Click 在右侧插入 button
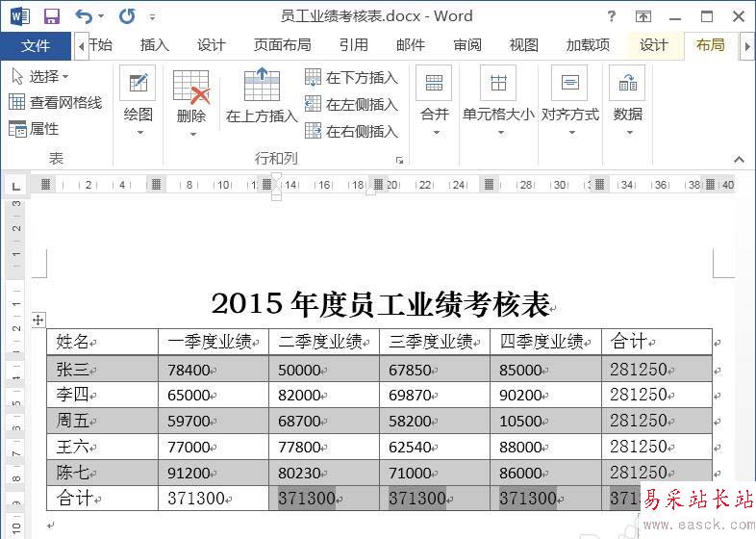Image resolution: width=756 pixels, height=539 pixels. pyautogui.click(x=351, y=131)
